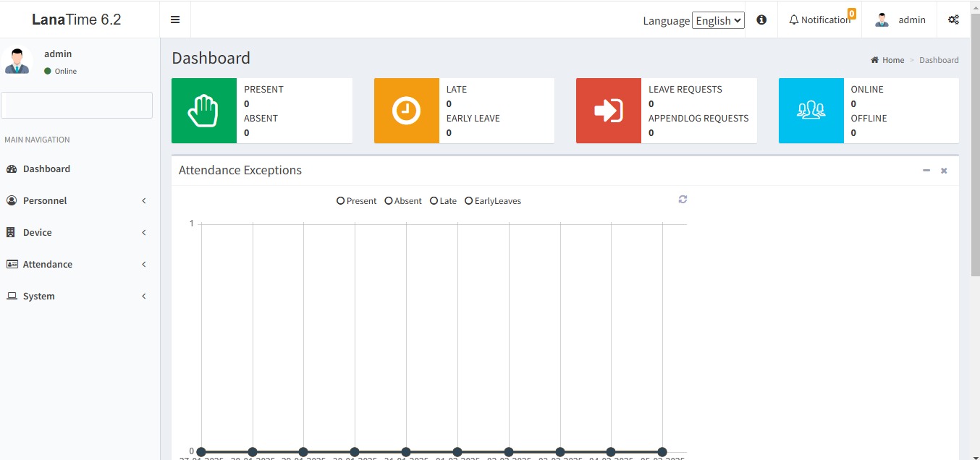Collapse the Attendance Exceptions panel
The width and height of the screenshot is (980, 460).
coord(926,170)
